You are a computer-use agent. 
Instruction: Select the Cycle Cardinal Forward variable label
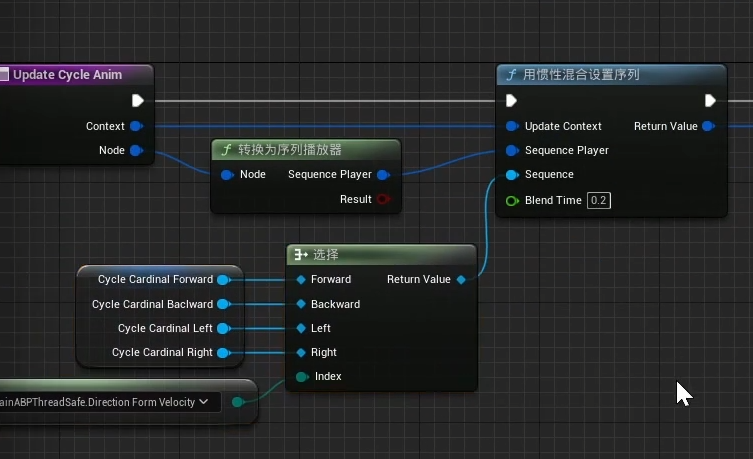155,279
